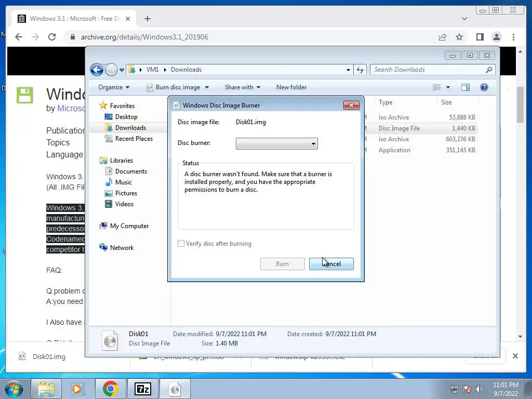Screen dimensions: 532x399
Task: Open Music library
Action: click(119, 182)
